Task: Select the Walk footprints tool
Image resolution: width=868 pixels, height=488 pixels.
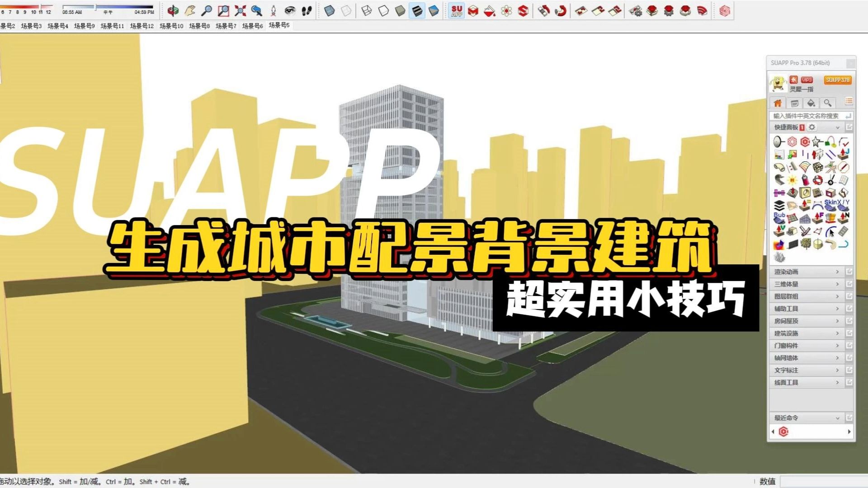Action: 307,11
